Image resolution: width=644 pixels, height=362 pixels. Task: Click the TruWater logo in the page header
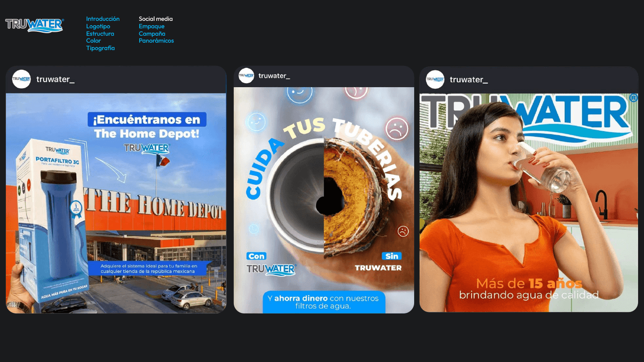35,25
